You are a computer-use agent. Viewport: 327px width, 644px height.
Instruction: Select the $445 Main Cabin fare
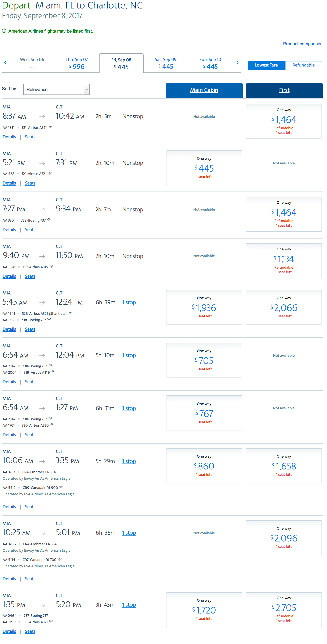coord(204,168)
